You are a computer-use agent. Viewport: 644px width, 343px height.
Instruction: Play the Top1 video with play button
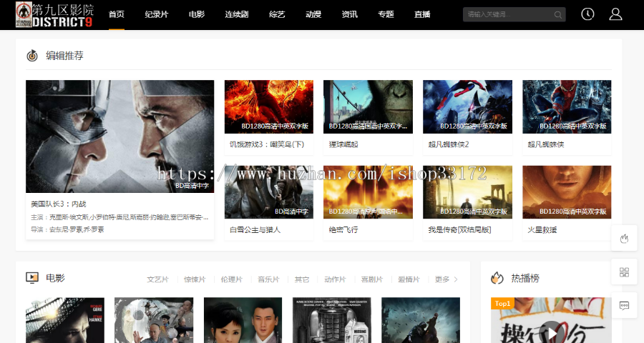(551, 332)
